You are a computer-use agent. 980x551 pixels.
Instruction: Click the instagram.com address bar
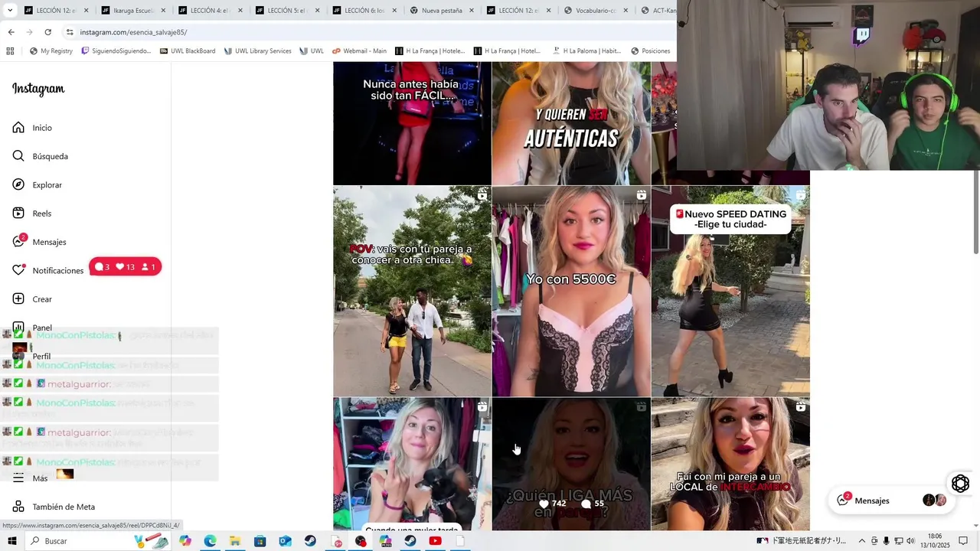click(x=367, y=32)
